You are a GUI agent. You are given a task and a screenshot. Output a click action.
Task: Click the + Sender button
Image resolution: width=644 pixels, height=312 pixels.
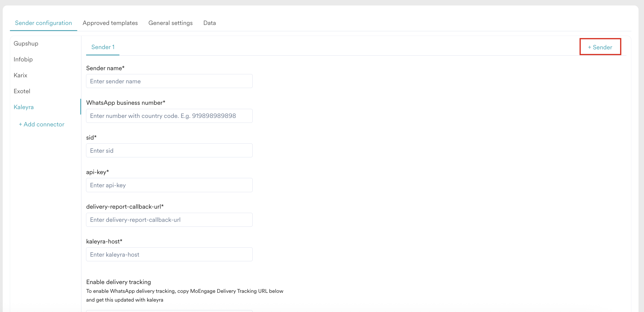point(600,47)
